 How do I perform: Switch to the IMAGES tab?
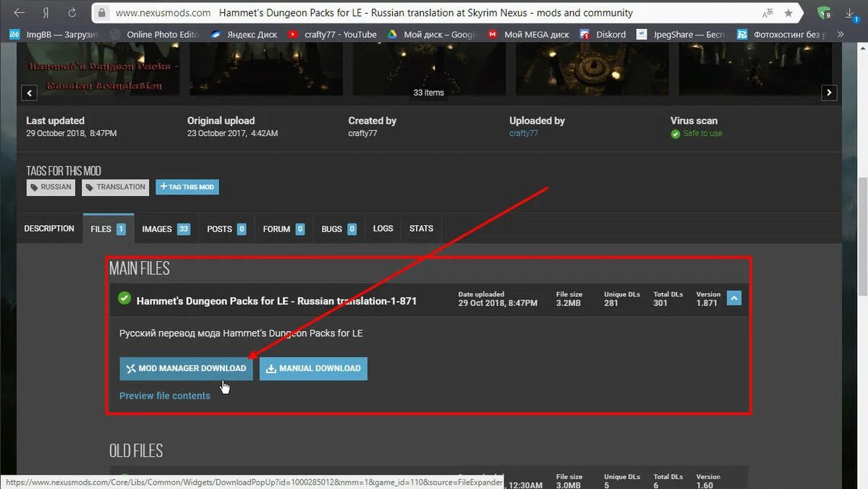166,229
